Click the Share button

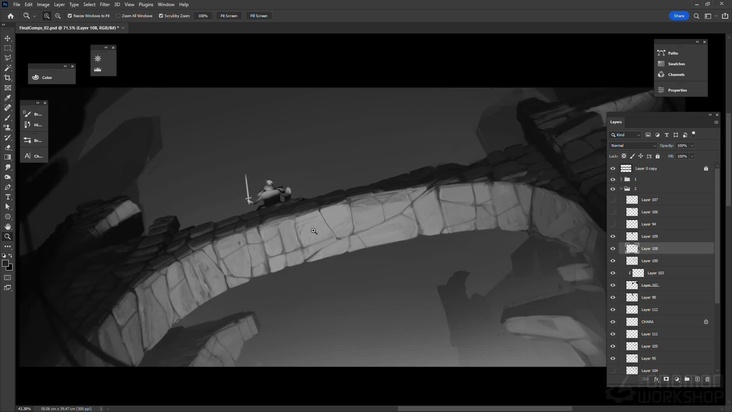(679, 16)
